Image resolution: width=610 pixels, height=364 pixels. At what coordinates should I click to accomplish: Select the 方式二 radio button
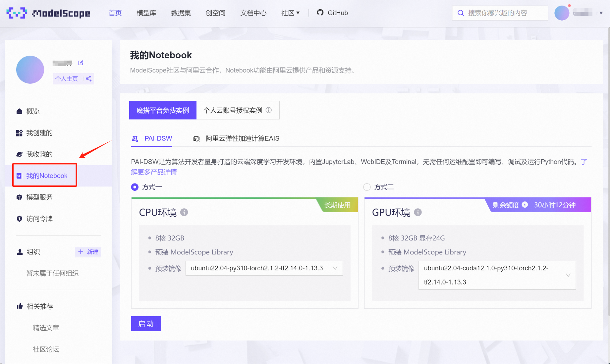click(x=367, y=187)
